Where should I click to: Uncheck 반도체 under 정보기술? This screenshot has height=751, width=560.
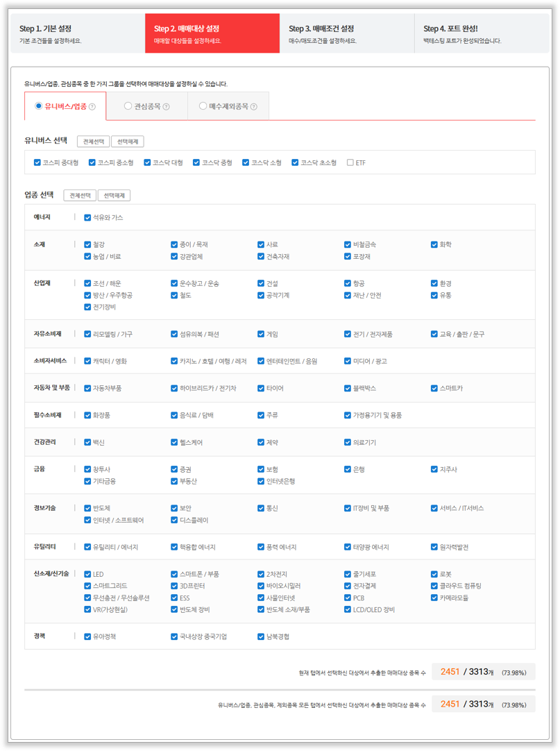[x=87, y=508]
